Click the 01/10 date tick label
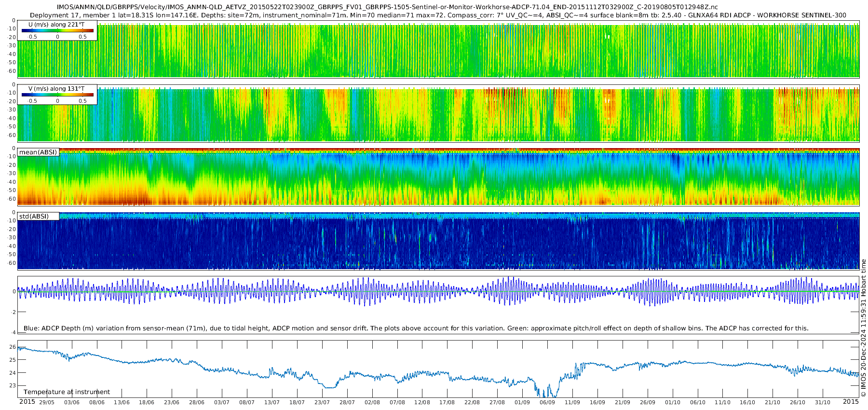Screen dimensions: 868x410 click(x=673, y=402)
